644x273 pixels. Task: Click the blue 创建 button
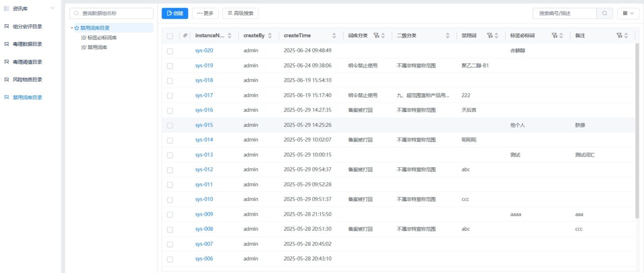coord(175,14)
